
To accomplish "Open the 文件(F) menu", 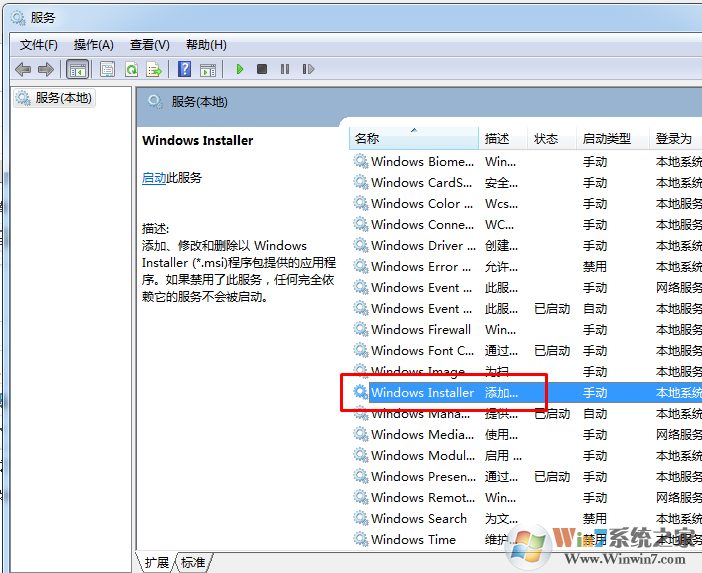I will pyautogui.click(x=39, y=45).
